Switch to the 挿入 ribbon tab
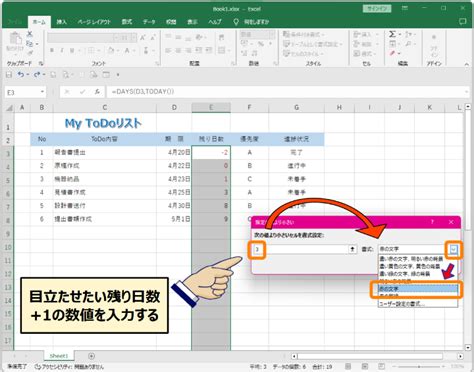Image resolution: width=474 pixels, height=372 pixels. coord(62,22)
